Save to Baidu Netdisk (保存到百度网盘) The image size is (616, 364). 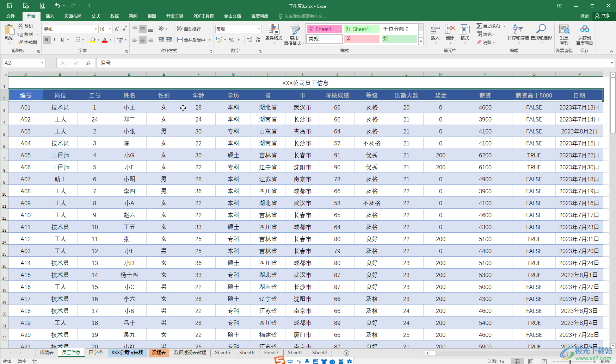tap(585, 34)
